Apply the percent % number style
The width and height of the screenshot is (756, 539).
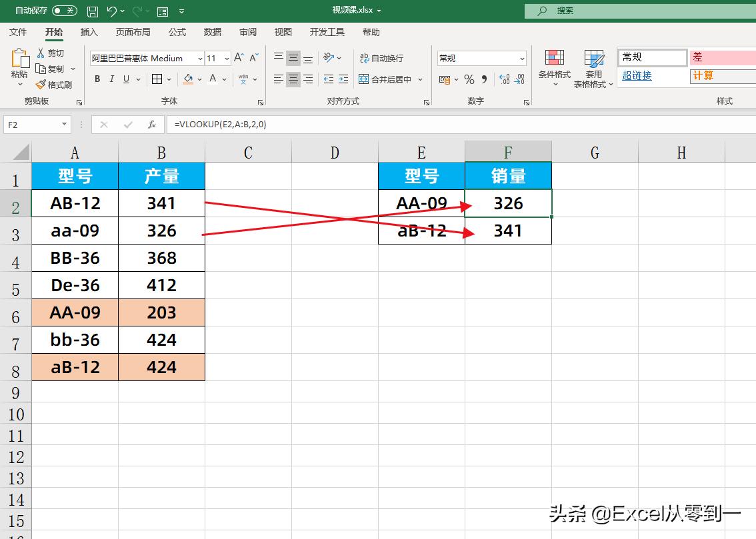[469, 79]
